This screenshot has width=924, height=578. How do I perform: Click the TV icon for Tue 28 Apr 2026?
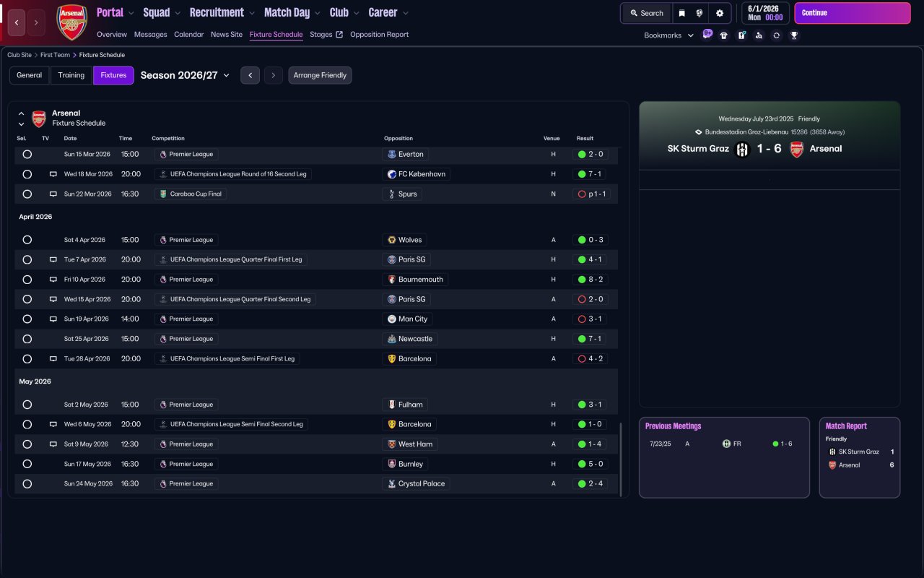click(x=53, y=358)
